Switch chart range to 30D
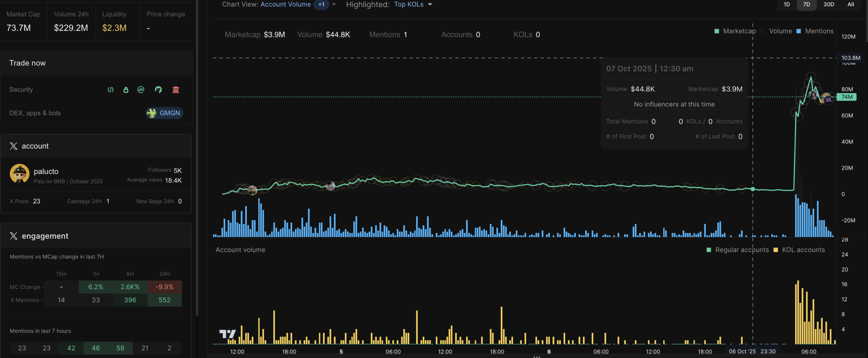The height and width of the screenshot is (358, 868). coord(829,4)
